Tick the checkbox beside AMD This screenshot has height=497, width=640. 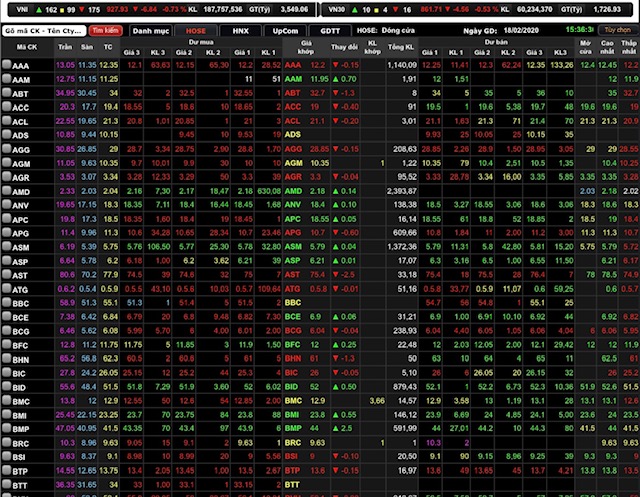pos(6,190)
